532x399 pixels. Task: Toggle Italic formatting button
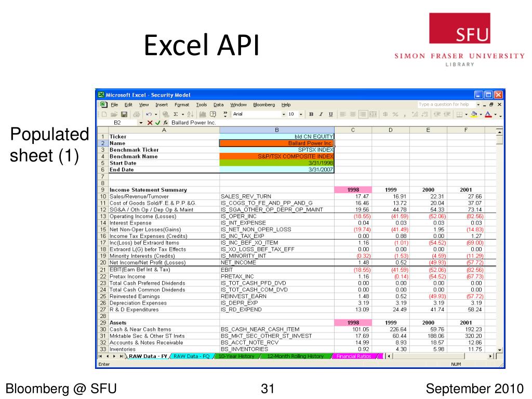pyautogui.click(x=321, y=114)
